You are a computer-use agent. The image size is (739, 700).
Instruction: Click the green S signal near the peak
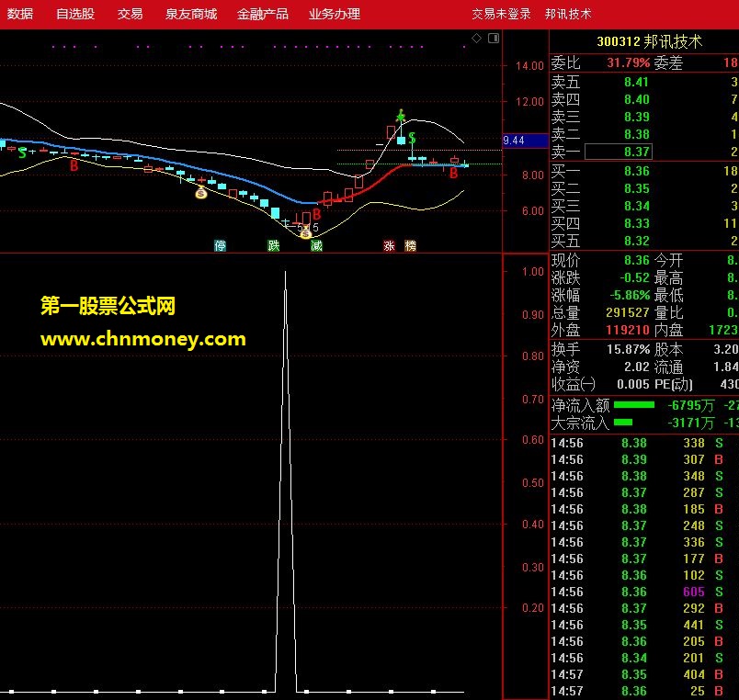412,138
